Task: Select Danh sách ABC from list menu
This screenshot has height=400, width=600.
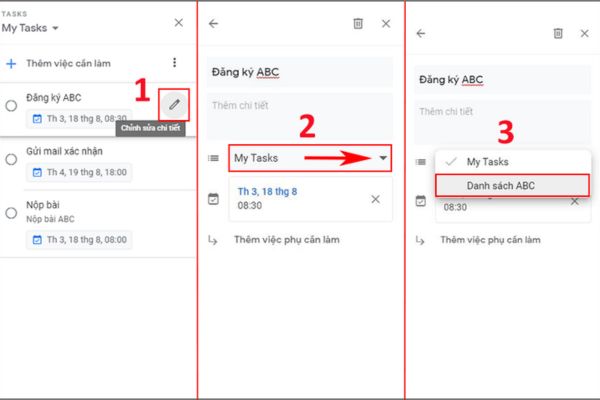Action: (x=512, y=186)
